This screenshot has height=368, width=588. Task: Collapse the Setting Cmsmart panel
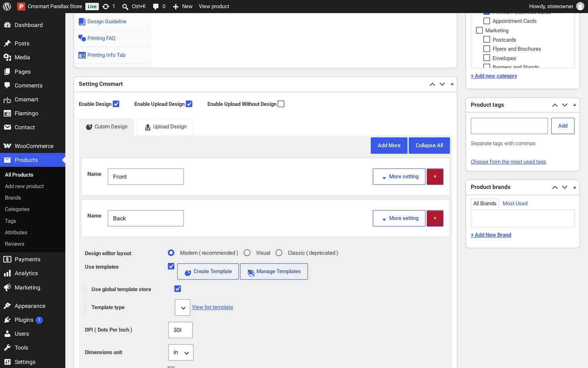[x=452, y=84]
